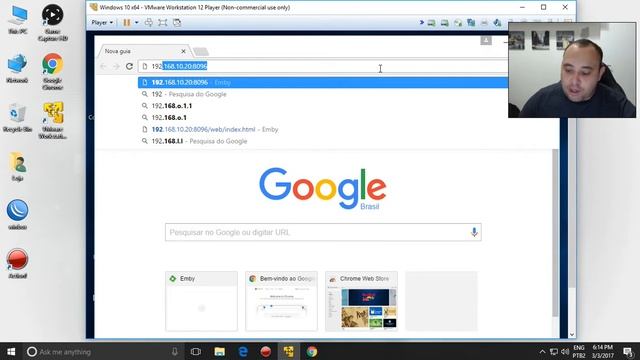Viewport: 640px width, 360px height.
Task: Click second green drive device icon in VMware toolbar
Action: (444, 23)
